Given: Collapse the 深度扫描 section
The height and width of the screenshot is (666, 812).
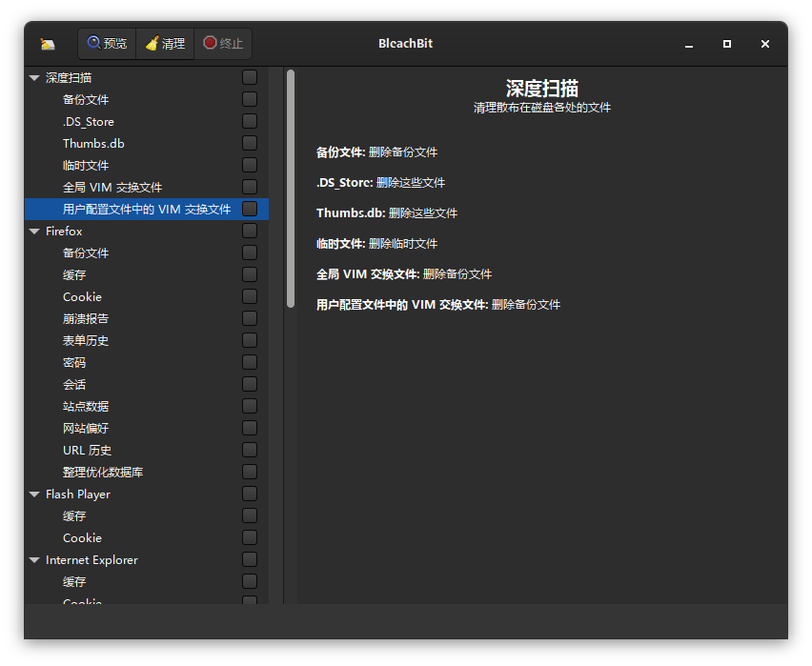Looking at the screenshot, I should tap(33, 77).
